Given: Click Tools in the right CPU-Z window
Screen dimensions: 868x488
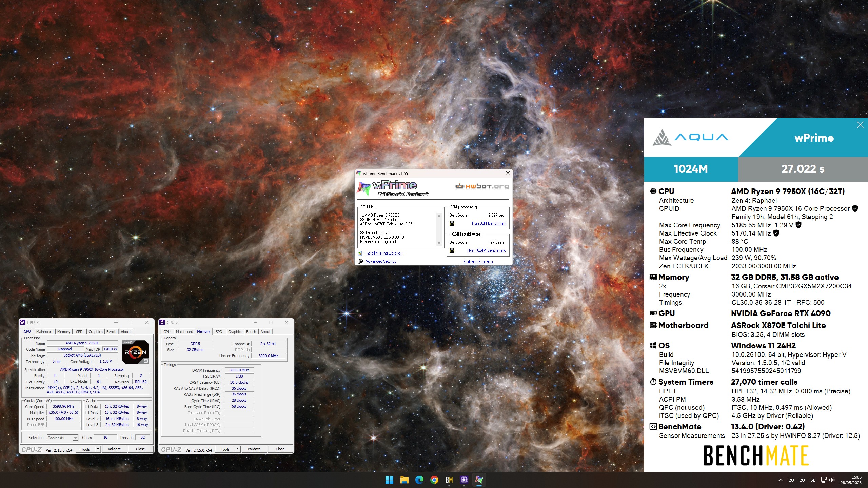Looking at the screenshot, I should (x=225, y=449).
